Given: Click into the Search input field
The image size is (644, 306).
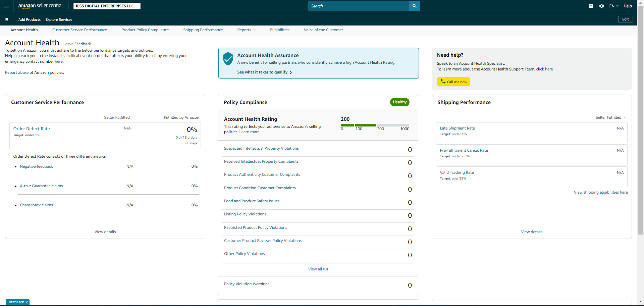Looking at the screenshot, I should [x=359, y=6].
